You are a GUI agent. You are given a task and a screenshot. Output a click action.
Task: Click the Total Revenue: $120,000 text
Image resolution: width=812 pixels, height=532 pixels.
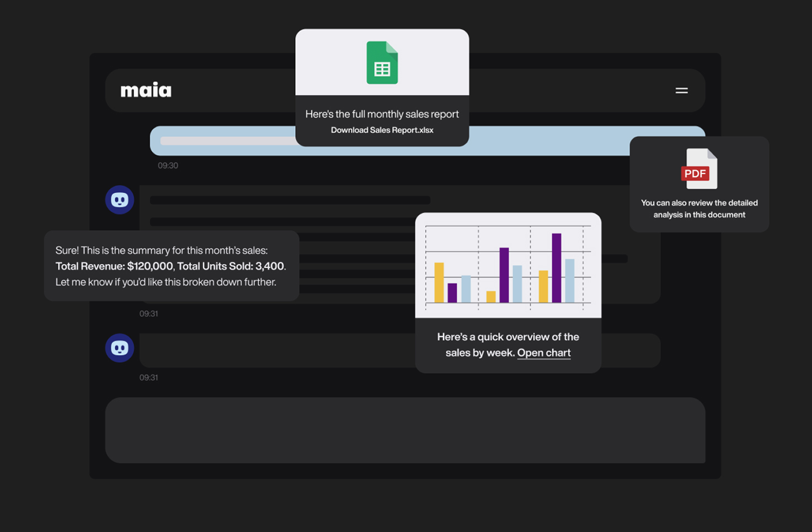tap(114, 266)
